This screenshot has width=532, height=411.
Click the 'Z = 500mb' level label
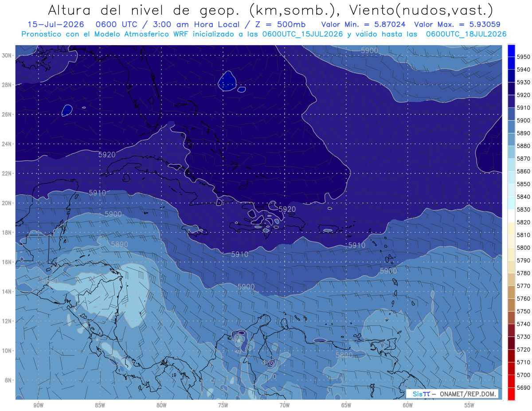[x=281, y=24]
